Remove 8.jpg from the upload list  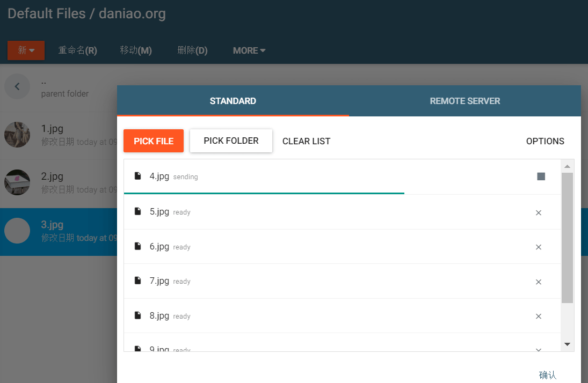(x=539, y=316)
